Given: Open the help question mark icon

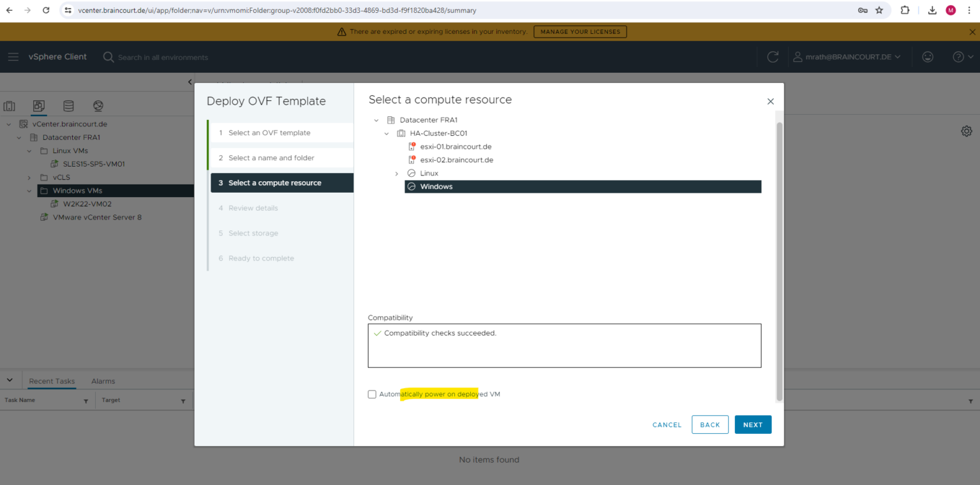Looking at the screenshot, I should point(959,56).
